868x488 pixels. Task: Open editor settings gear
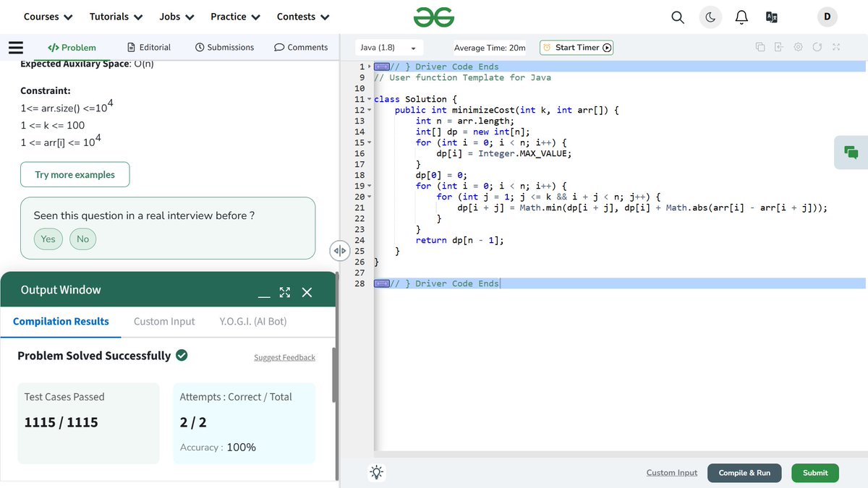tap(798, 47)
